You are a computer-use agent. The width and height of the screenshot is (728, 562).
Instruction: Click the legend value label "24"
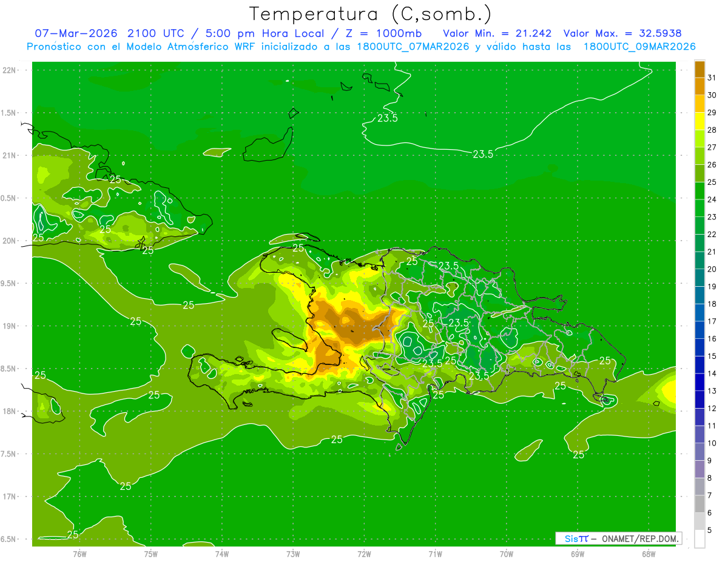tap(712, 199)
